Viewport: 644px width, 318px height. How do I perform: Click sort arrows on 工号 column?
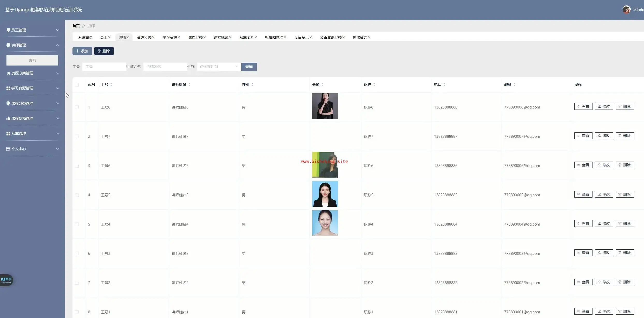pyautogui.click(x=111, y=84)
